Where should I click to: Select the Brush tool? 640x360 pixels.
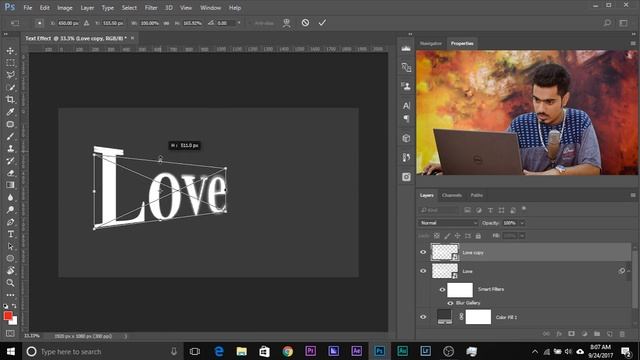[10, 136]
